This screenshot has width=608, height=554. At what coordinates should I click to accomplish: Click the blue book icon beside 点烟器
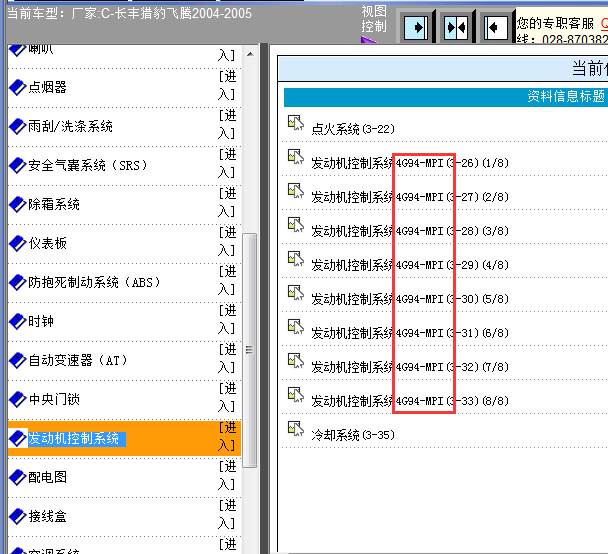pyautogui.click(x=17, y=87)
